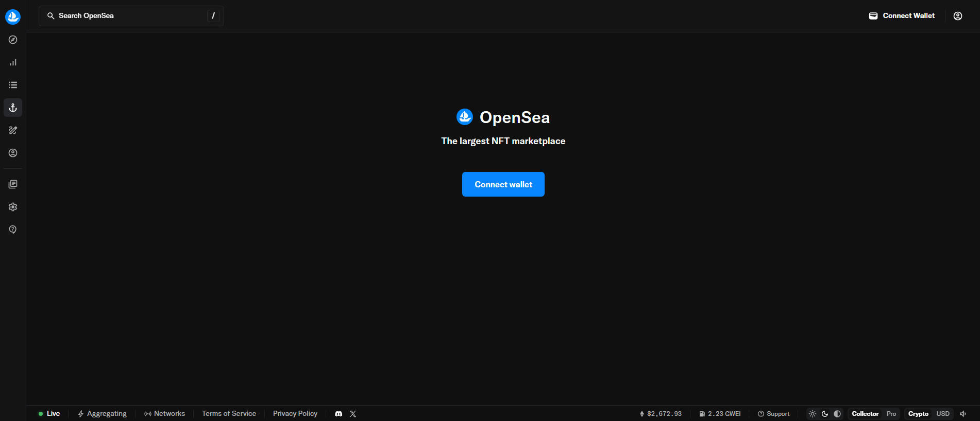Switch to dark theme moon icon

point(825,414)
